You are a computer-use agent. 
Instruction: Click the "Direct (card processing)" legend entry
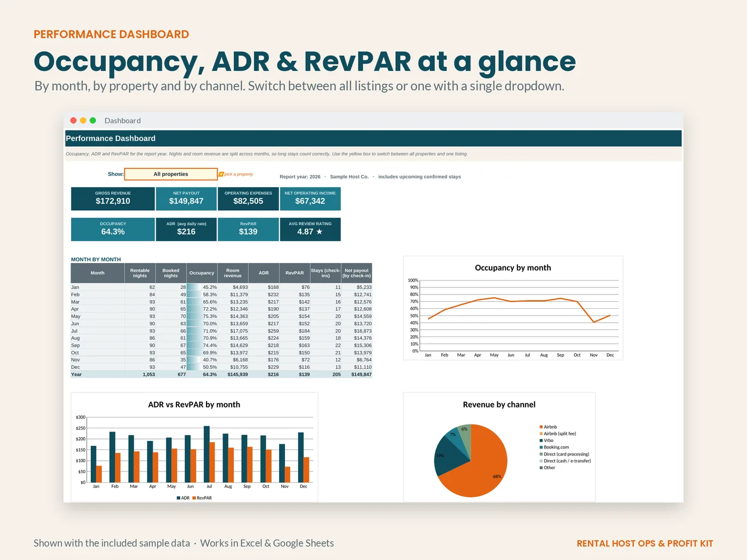tap(565, 454)
